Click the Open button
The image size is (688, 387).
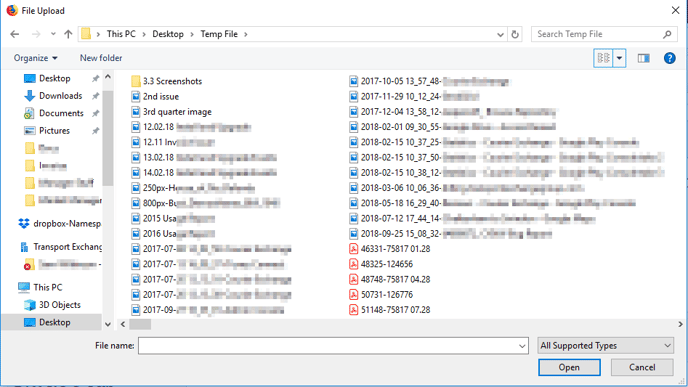point(569,367)
